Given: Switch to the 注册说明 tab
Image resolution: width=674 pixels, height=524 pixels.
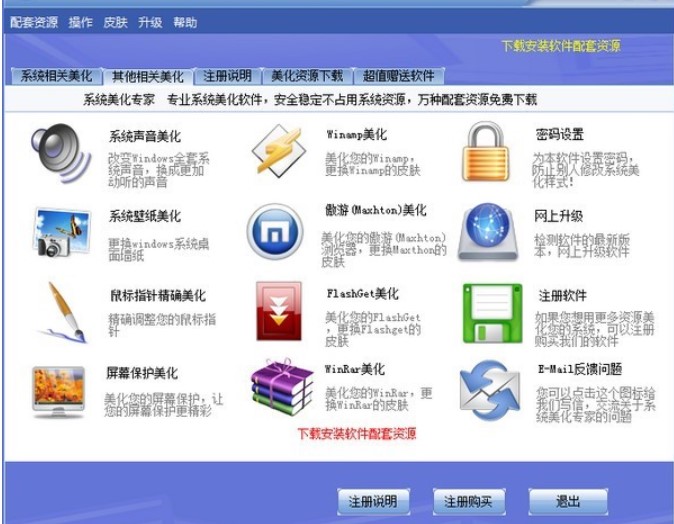Looking at the screenshot, I should (227, 76).
